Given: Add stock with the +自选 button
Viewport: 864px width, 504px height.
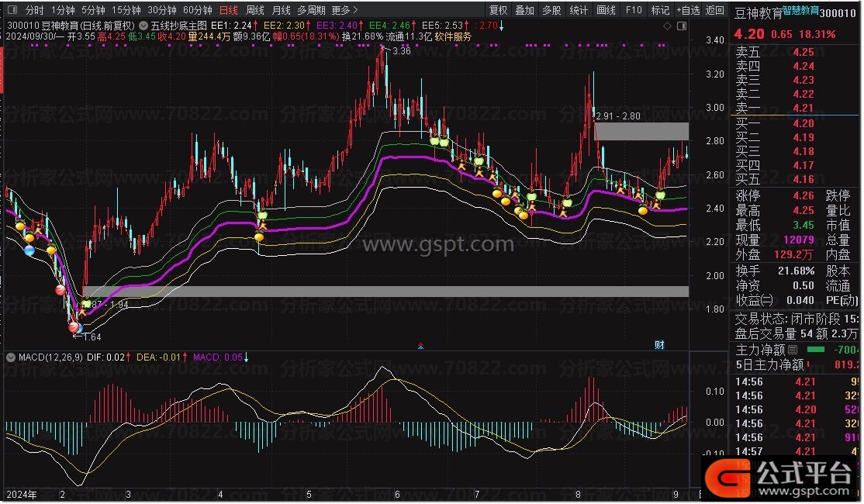Looking at the screenshot, I should (688, 10).
